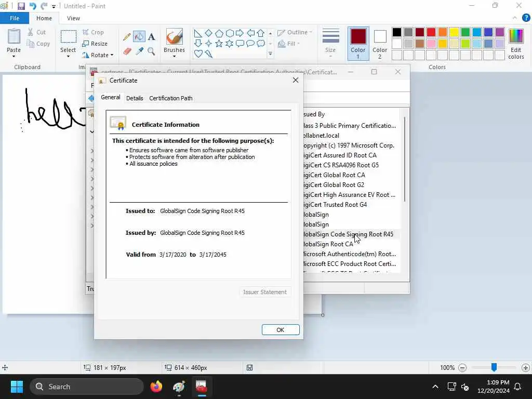The image size is (532, 399).
Task: Pick the right triangle shape
Action: coord(198,33)
